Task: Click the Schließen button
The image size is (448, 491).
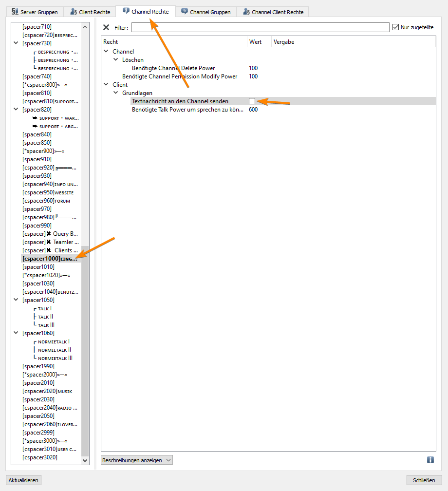Action: point(424,480)
